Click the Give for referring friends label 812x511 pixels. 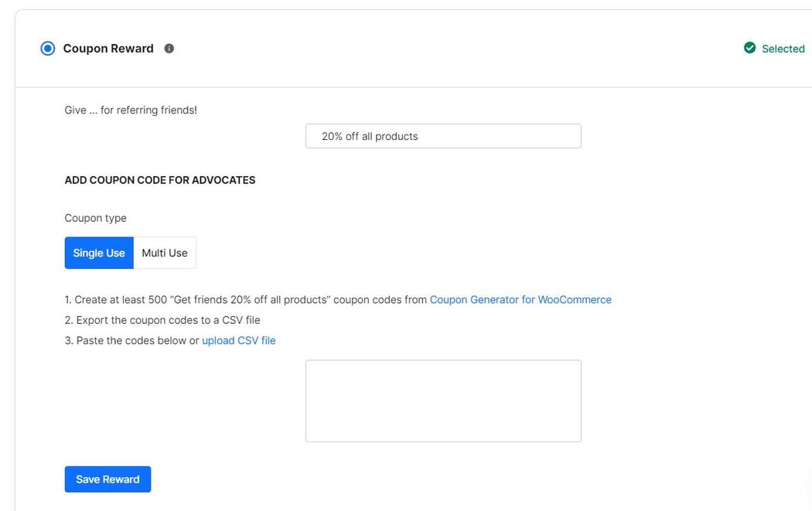[131, 111]
